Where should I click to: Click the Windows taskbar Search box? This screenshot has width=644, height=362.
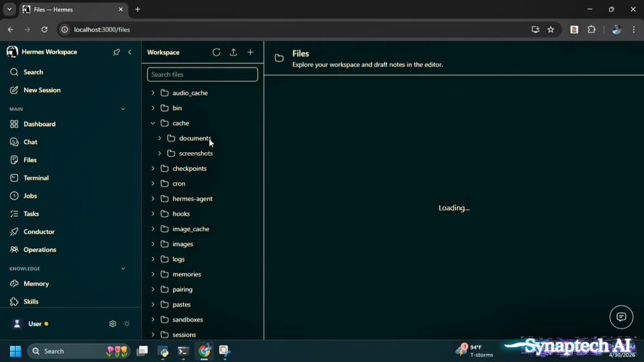[x=78, y=351]
